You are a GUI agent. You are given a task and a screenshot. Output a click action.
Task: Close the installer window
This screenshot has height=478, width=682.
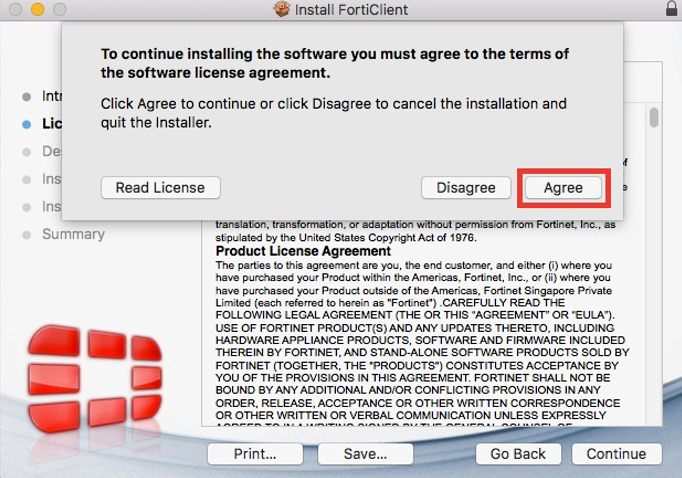(x=14, y=9)
